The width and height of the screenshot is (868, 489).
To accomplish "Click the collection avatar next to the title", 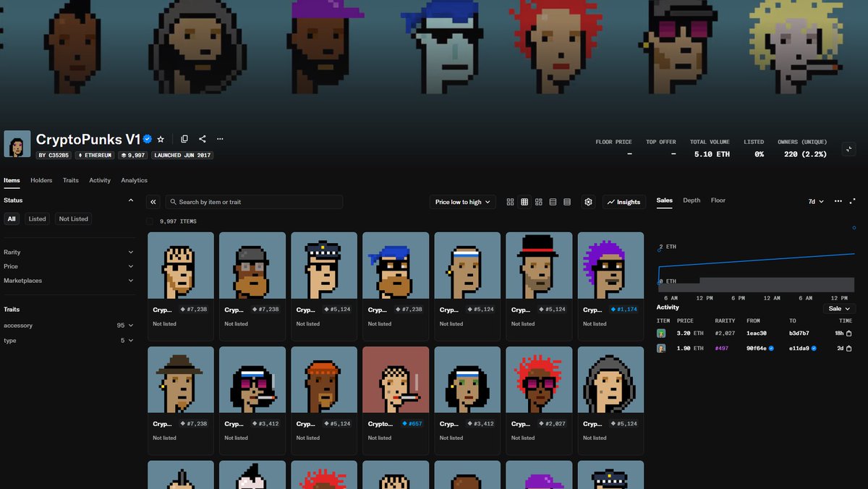I will tap(17, 144).
